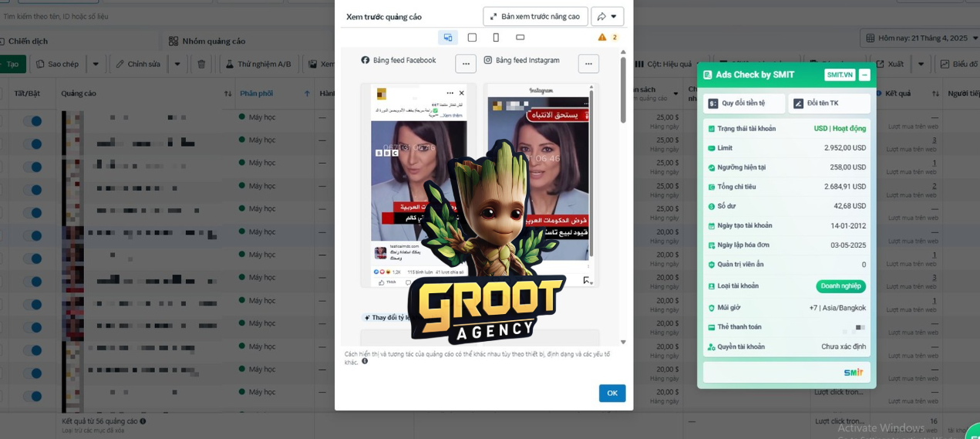Click the account creation date 14-01-2012
This screenshot has width=980, height=439.
tap(848, 226)
